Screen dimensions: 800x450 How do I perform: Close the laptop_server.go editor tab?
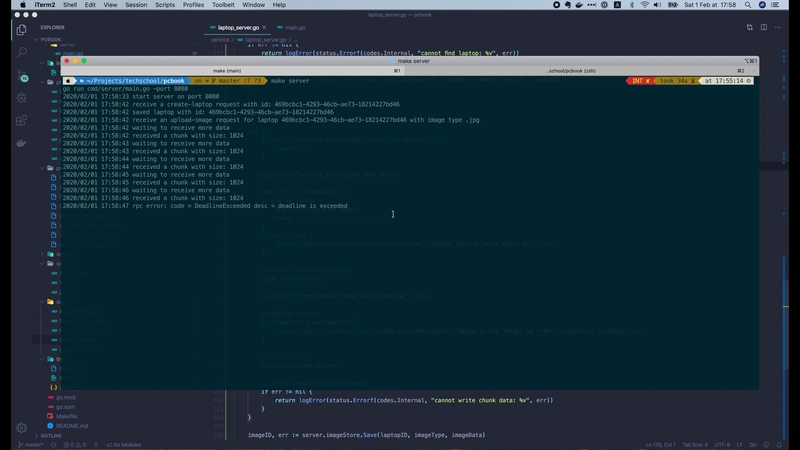pyautogui.click(x=264, y=28)
